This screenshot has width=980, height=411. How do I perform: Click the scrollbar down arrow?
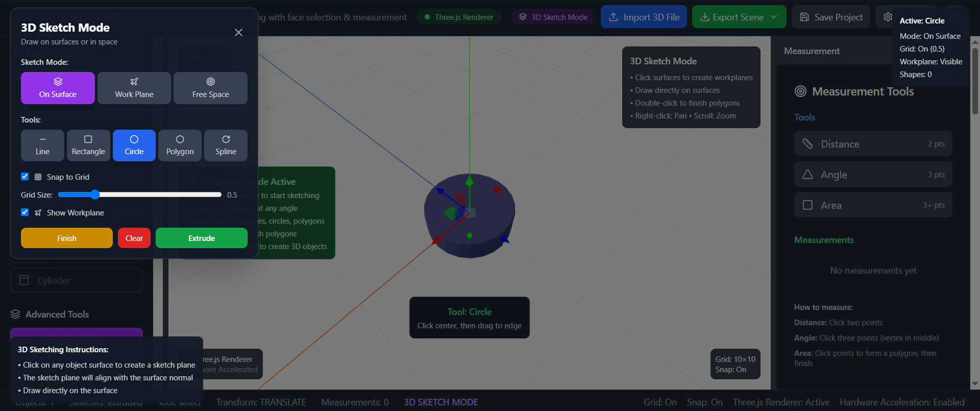tap(975, 384)
